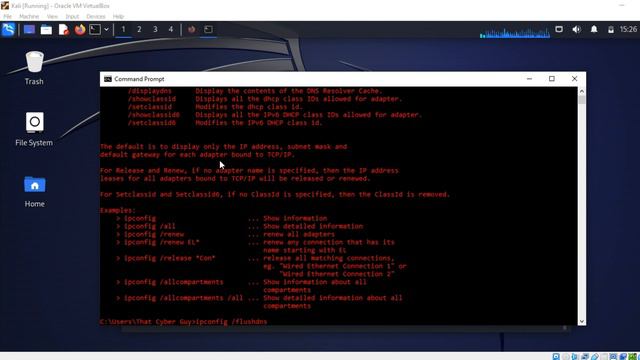Select the active window taskbar button
This screenshot has width=640, height=360.
coord(208,29)
